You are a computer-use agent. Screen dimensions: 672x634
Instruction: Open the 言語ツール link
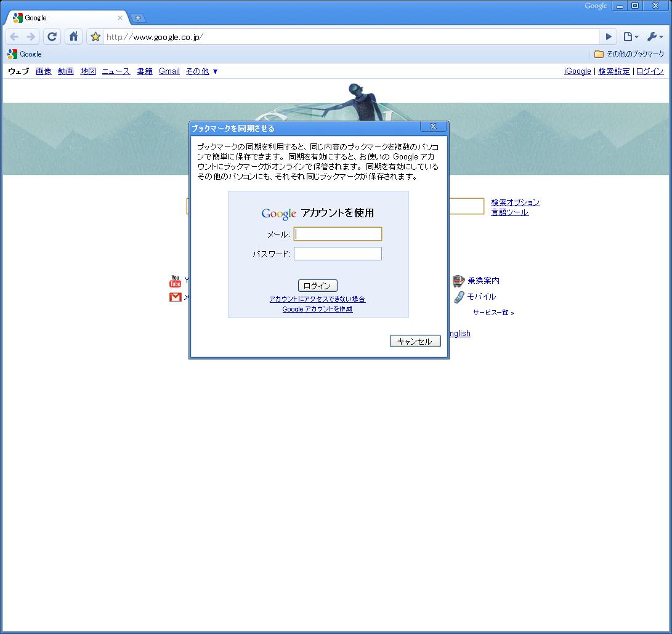(509, 212)
